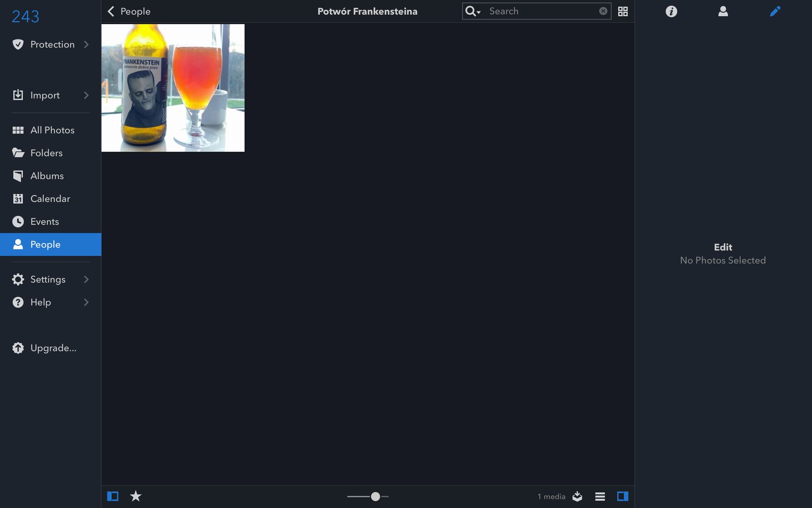Open Albums view

51,176
